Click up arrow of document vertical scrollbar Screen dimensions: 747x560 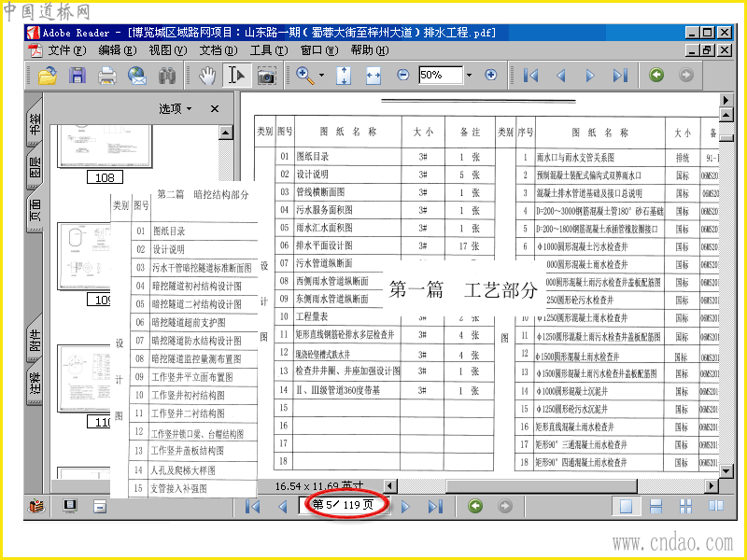pos(726,115)
